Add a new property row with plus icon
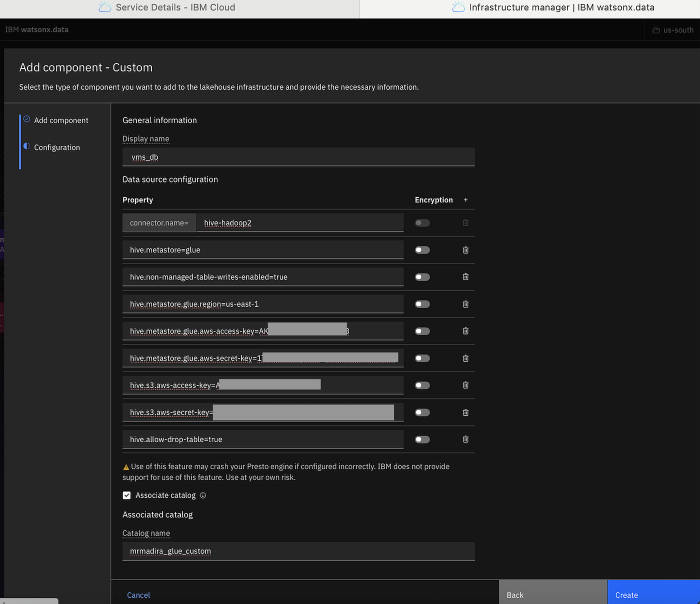Viewport: 700px width, 604px height. (465, 200)
